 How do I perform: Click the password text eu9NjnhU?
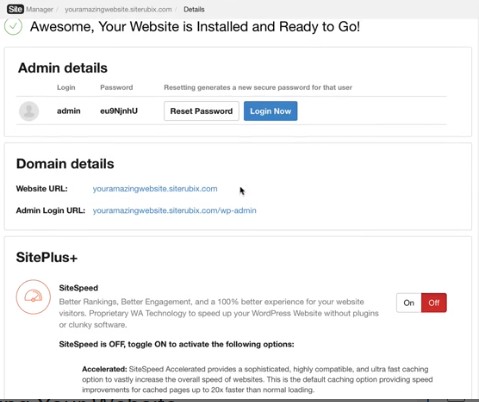click(x=119, y=111)
